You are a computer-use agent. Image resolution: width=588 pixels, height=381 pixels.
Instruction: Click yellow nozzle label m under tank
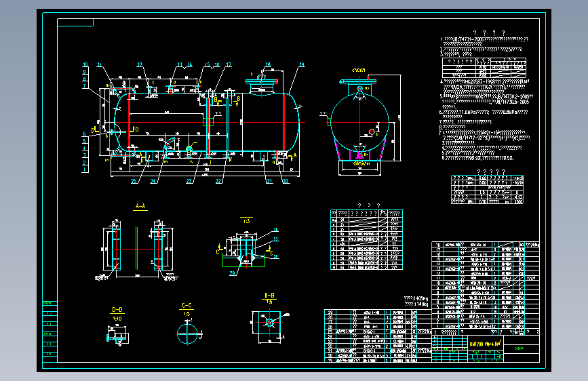point(165,161)
